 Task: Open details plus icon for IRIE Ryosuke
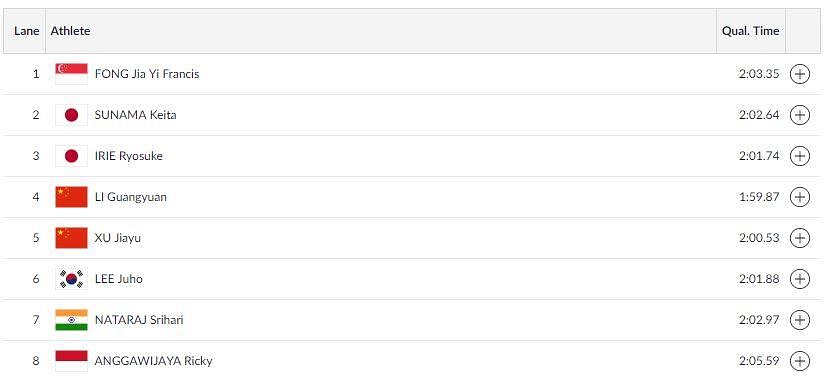point(799,156)
